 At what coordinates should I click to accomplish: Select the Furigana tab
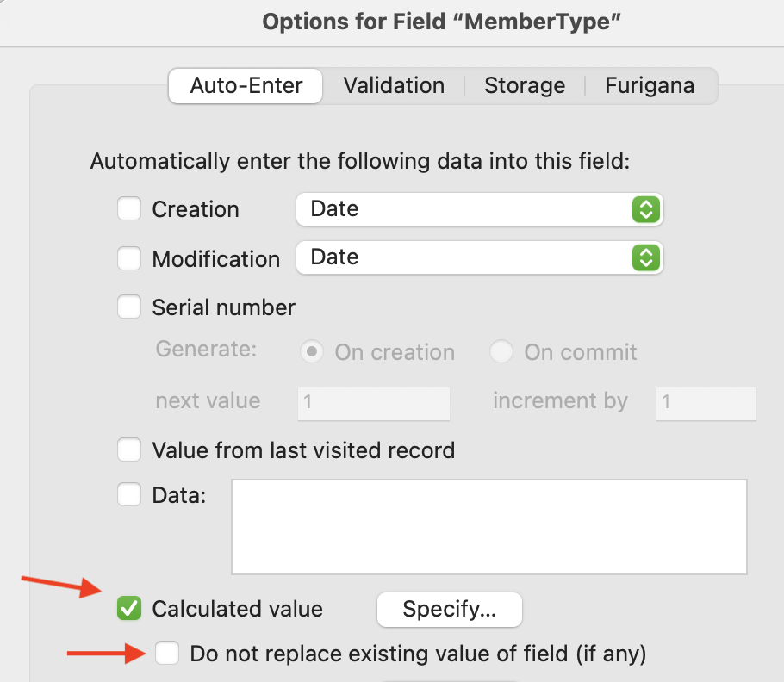point(650,86)
